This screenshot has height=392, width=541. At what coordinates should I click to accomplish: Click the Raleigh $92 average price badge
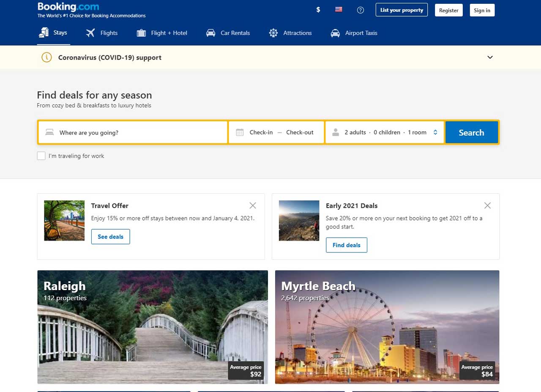[246, 370]
